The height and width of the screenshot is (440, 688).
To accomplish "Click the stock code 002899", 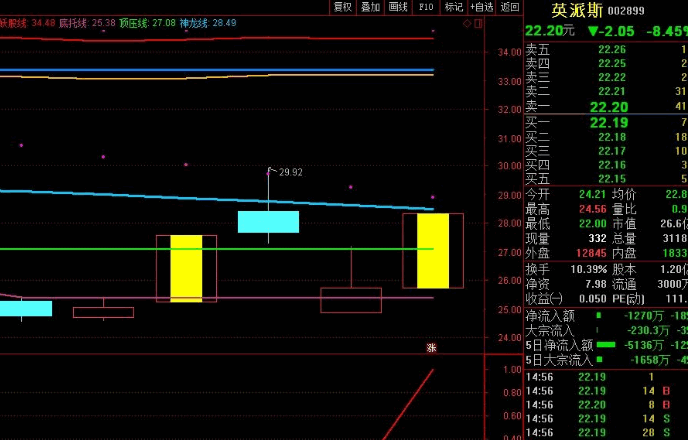I will (x=626, y=11).
